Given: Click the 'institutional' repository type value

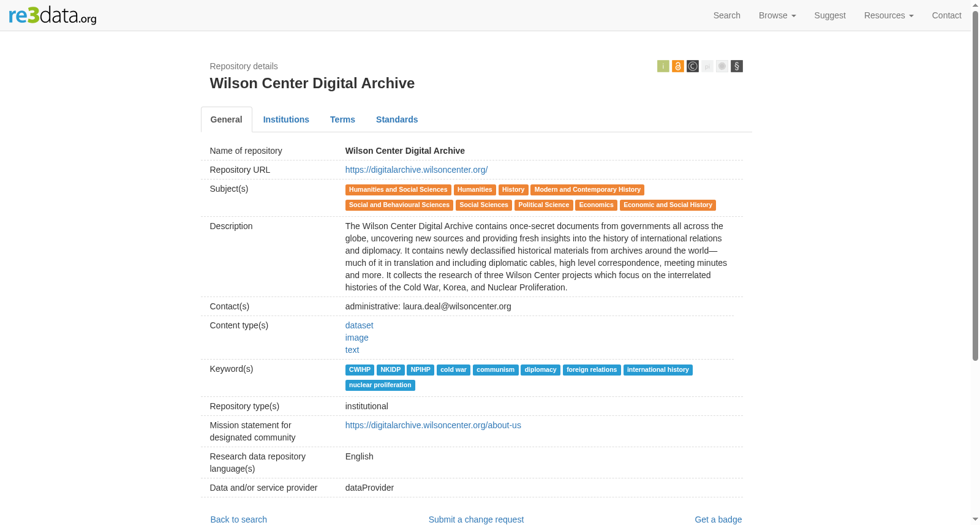Looking at the screenshot, I should 367,406.
